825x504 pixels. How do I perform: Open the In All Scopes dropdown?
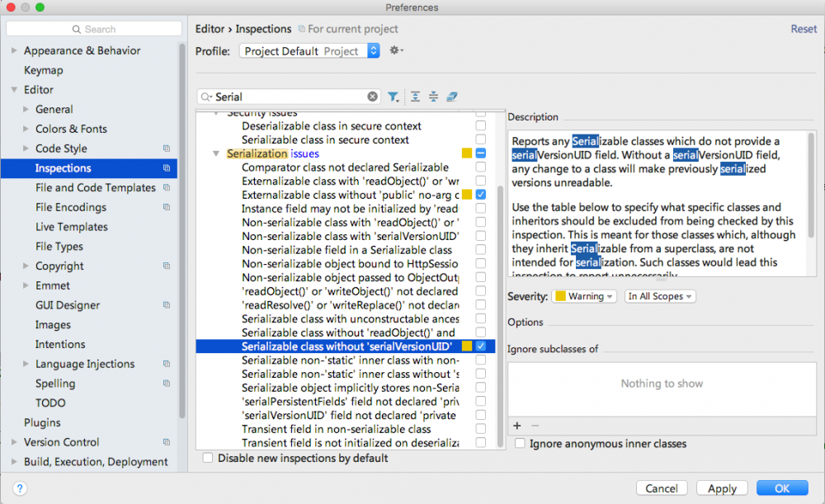(x=660, y=296)
